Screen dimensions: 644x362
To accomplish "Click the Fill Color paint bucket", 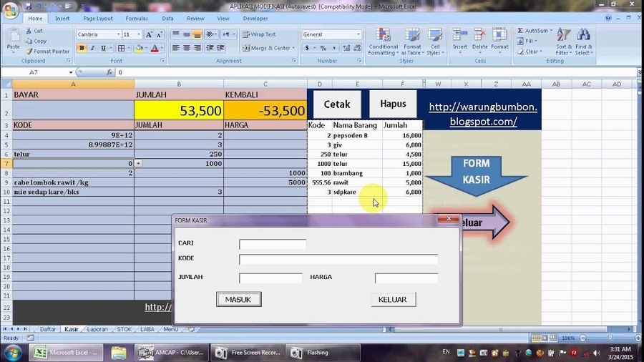I will coord(139,48).
